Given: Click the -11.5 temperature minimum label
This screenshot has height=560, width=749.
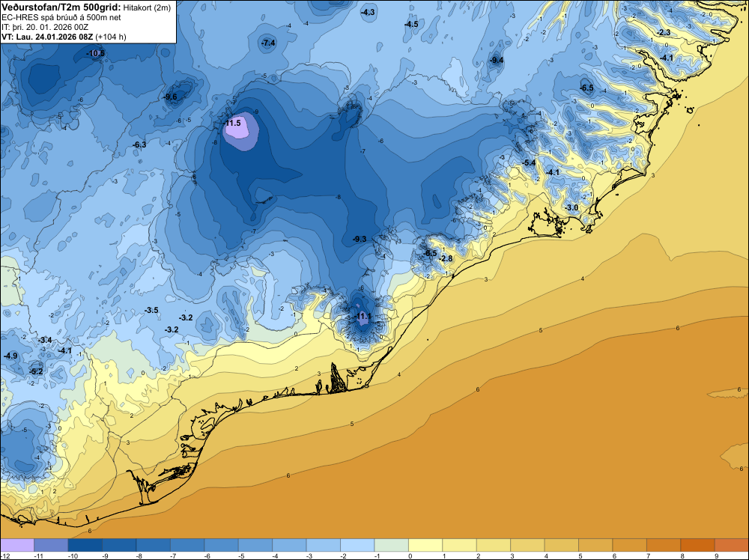Looking at the screenshot, I should pos(232,124).
